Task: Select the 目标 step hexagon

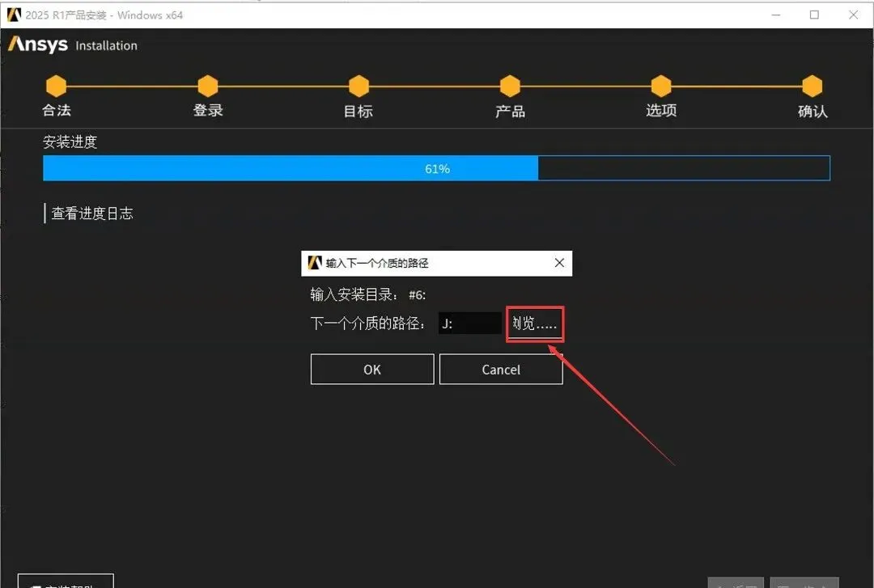Action: (359, 86)
